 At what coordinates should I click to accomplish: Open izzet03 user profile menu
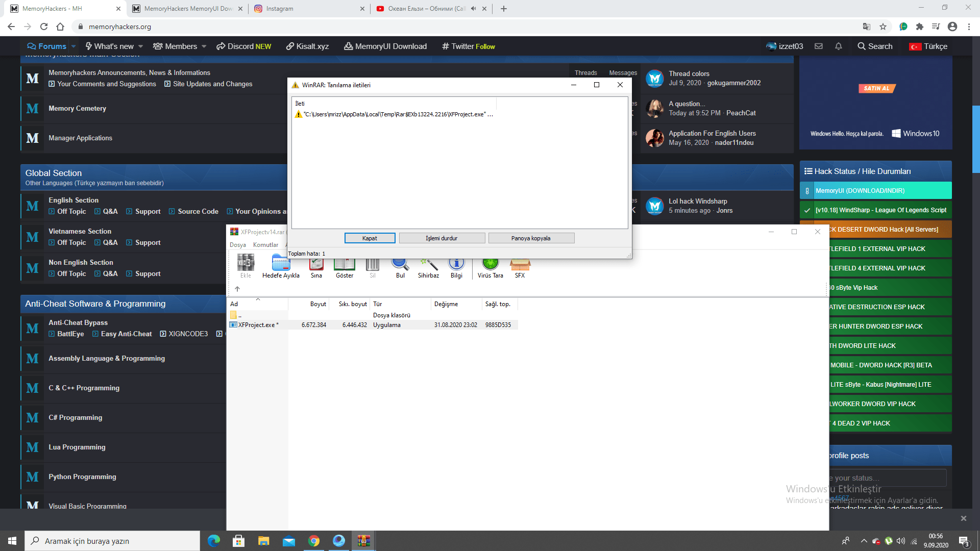785,46
